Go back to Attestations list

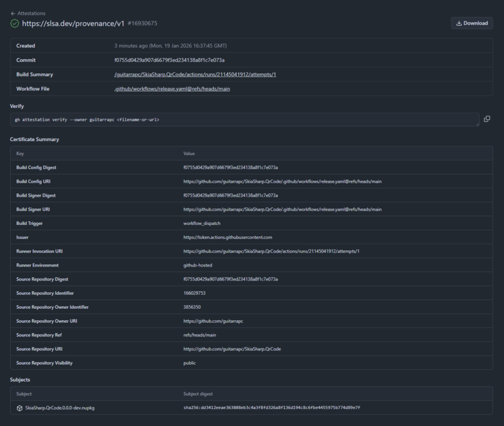tap(28, 13)
